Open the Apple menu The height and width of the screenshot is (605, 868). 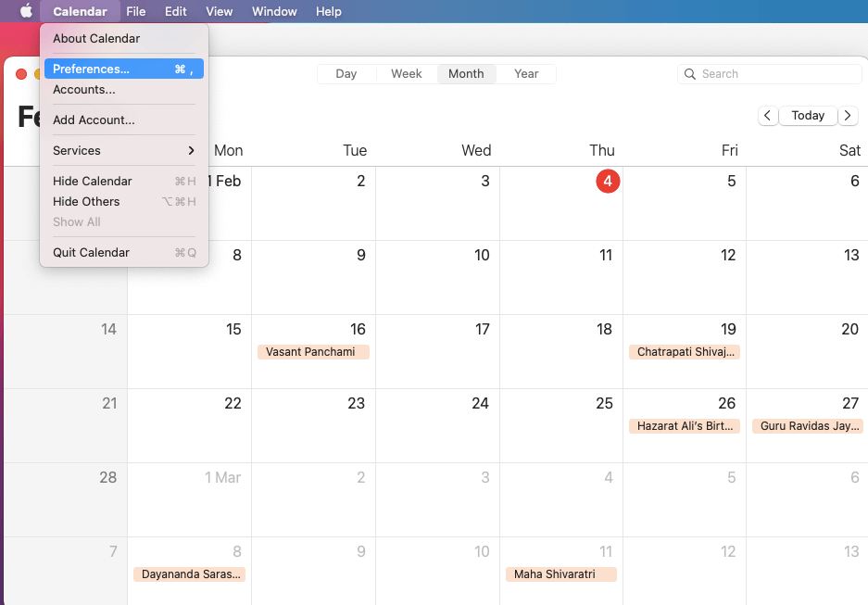24,11
